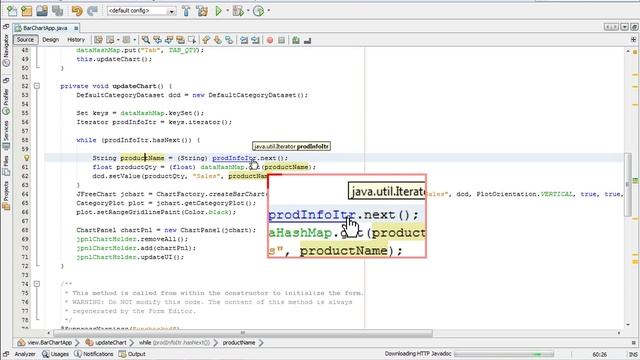Click the editor horizontal scrollbar thumb
Image resolution: width=640 pixels, height=360 pixels.
click(243, 333)
